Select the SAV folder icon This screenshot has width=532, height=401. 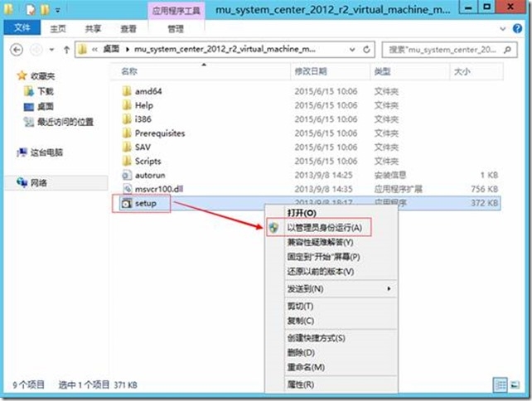click(x=126, y=147)
